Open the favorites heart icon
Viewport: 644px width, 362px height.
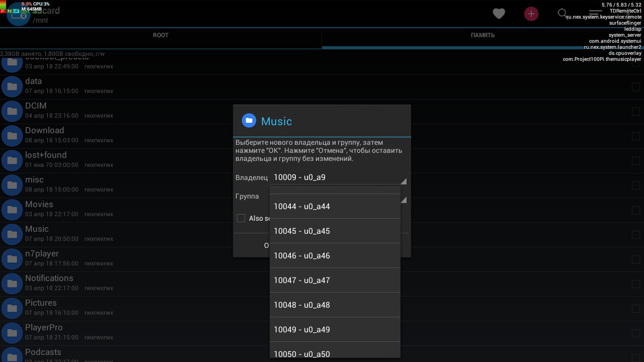click(499, 14)
